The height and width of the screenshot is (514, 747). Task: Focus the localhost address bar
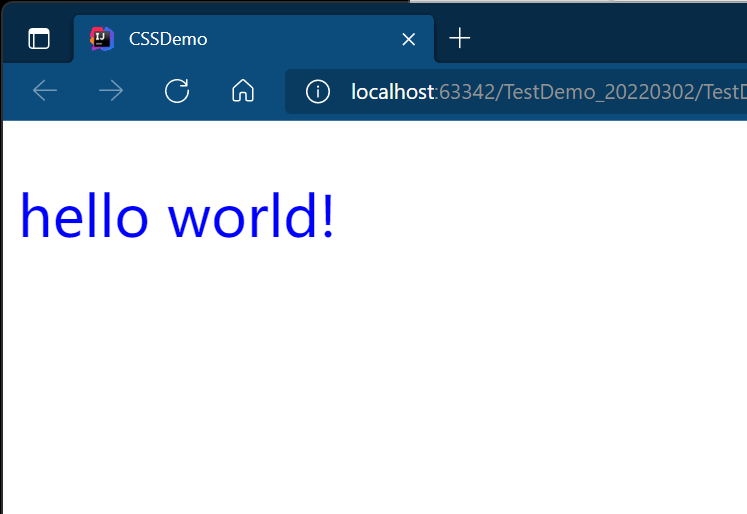516,91
